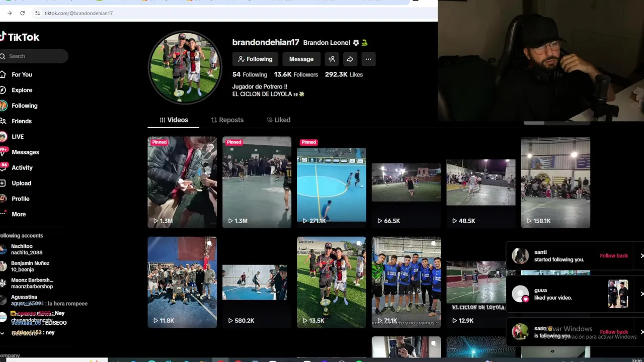Open pinned video with 271.1K views
This screenshot has width=644, height=362.
tap(332, 183)
